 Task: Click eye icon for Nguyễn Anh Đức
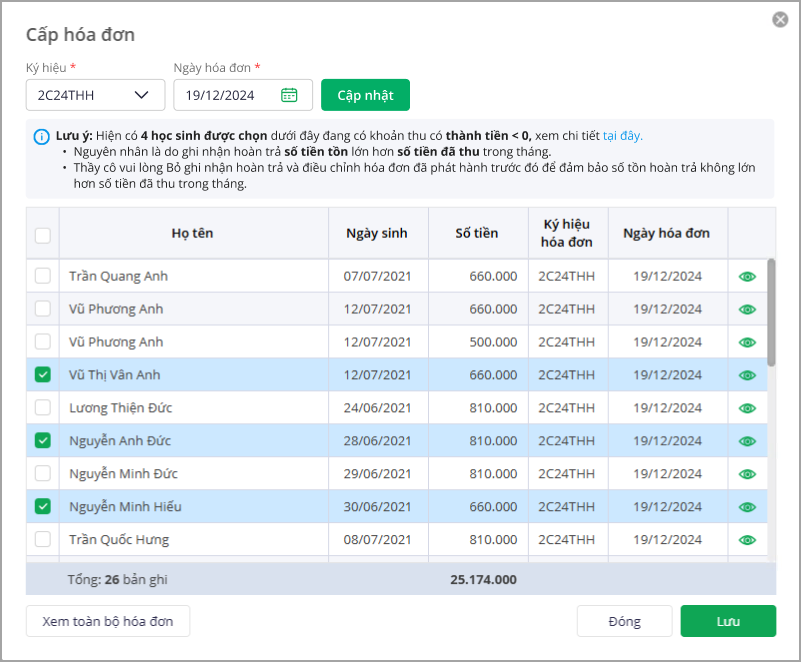(x=747, y=441)
